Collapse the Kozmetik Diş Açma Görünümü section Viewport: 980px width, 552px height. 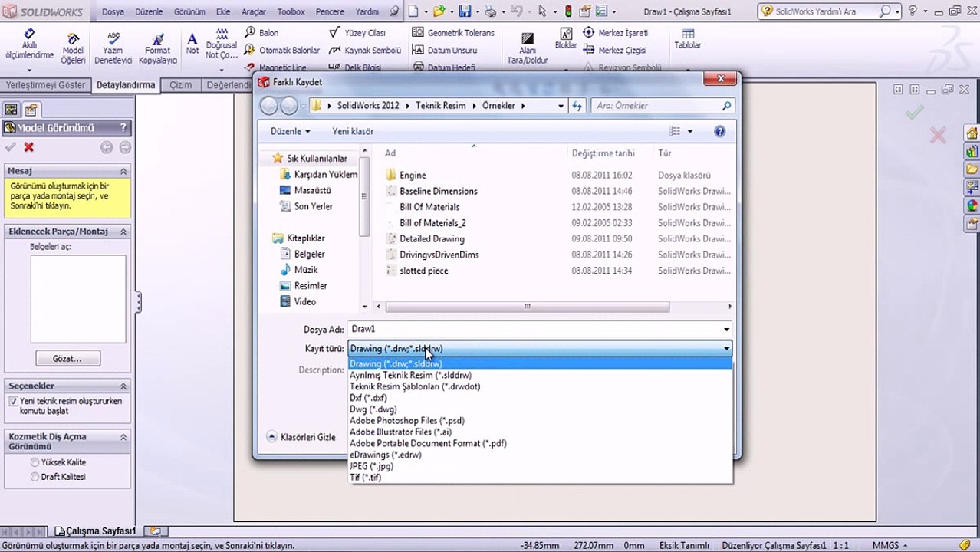pyautogui.click(x=123, y=436)
